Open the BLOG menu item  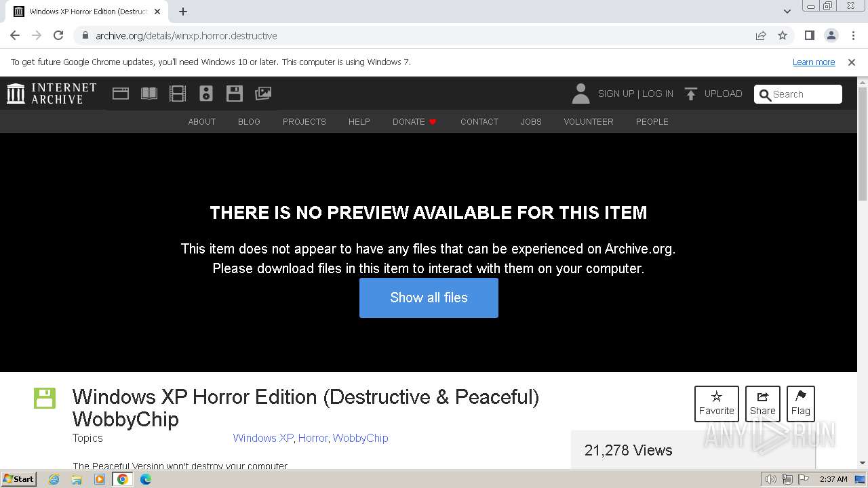pyautogui.click(x=249, y=121)
